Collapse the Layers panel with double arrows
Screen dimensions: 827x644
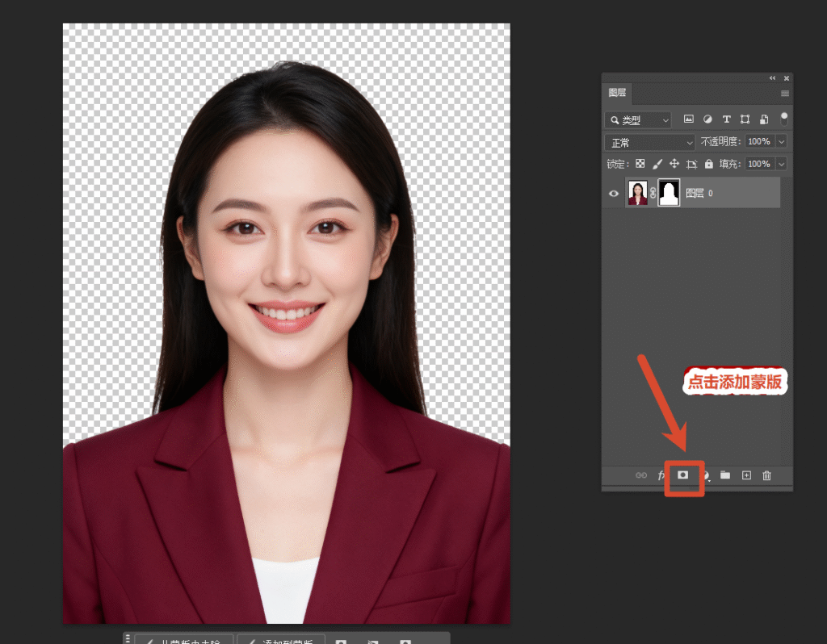coord(773,78)
